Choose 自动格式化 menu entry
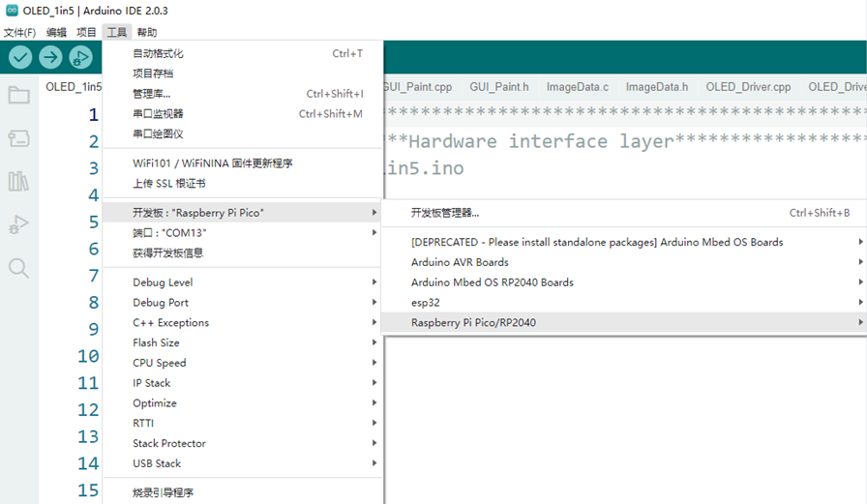867x504 pixels. pyautogui.click(x=158, y=53)
